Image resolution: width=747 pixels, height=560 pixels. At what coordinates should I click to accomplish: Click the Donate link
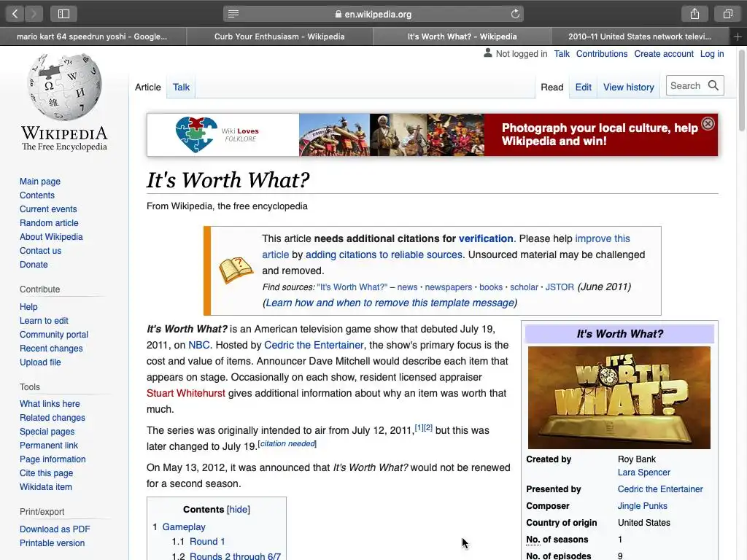pyautogui.click(x=34, y=264)
